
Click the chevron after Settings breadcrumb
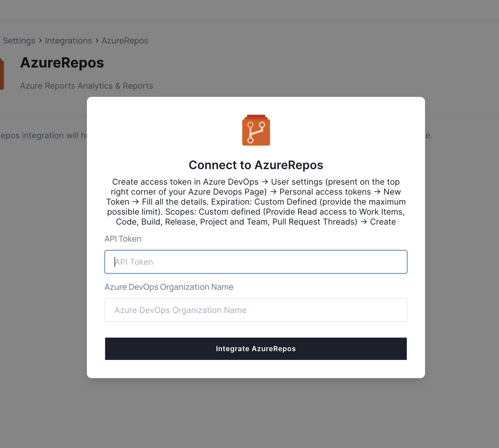click(x=40, y=41)
